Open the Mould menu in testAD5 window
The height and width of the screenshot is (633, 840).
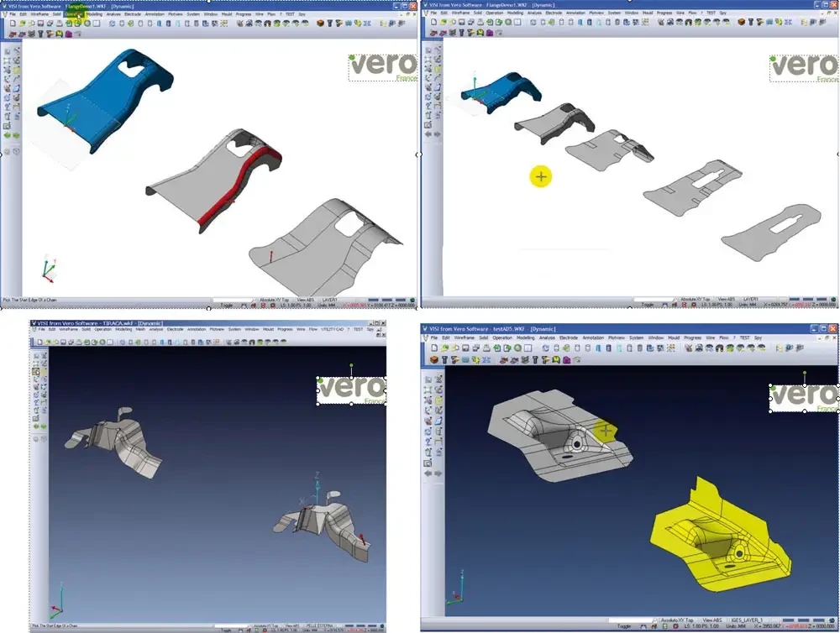pos(674,338)
